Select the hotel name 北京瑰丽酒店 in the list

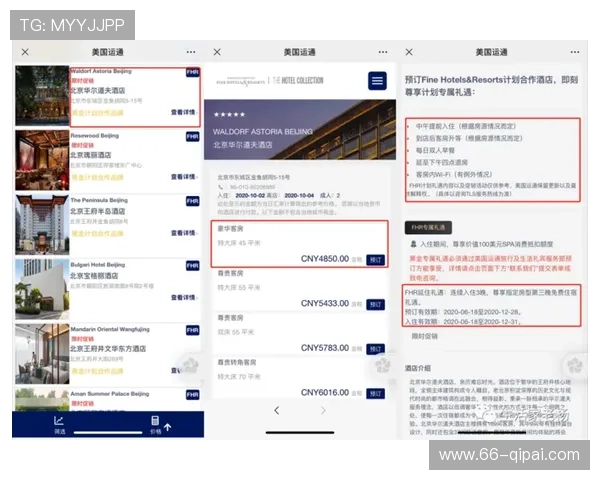pos(91,155)
